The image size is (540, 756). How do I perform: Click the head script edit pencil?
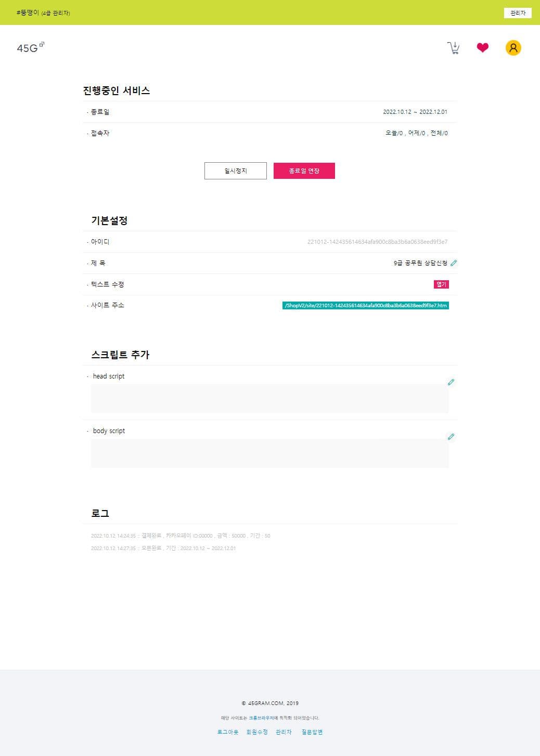tap(451, 382)
